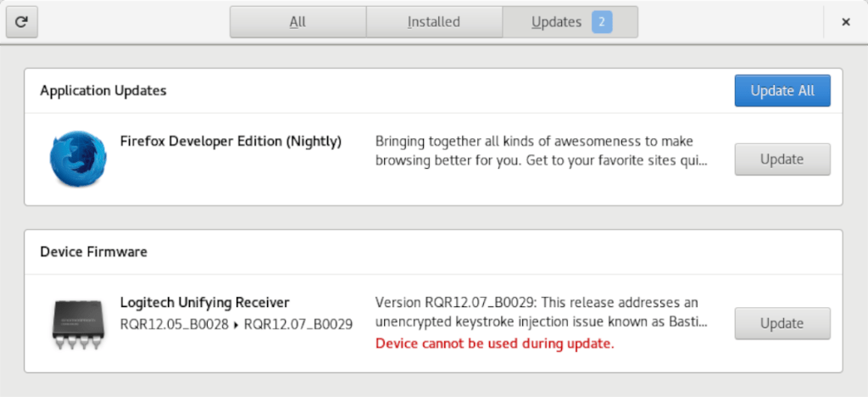
Task: Click the Logitech Unifying Receiver name
Action: coord(205,303)
